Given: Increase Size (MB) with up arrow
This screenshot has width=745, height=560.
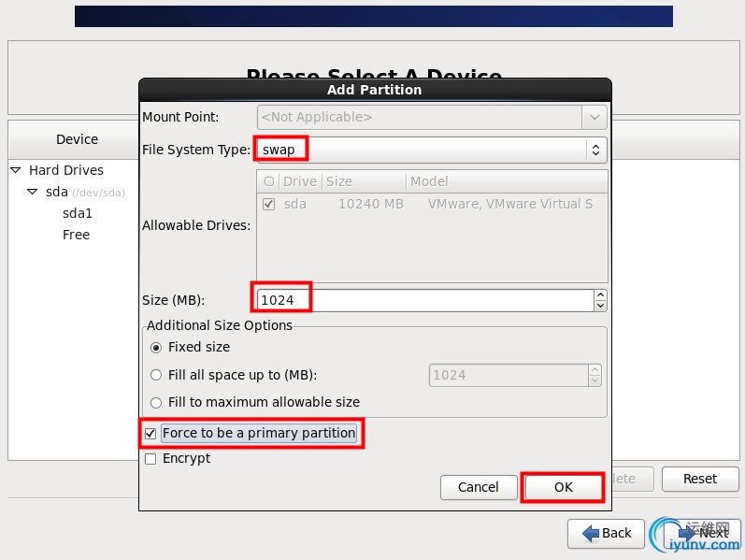Looking at the screenshot, I should coord(600,295).
